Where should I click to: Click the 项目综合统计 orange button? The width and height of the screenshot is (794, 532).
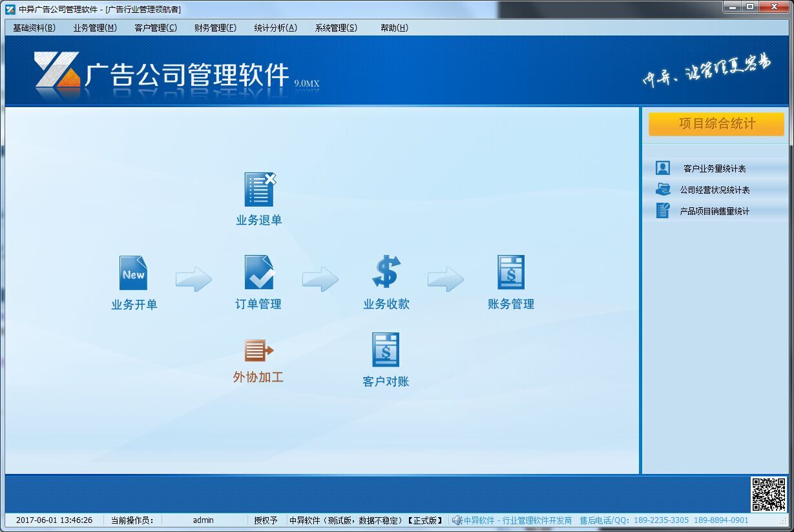tap(716, 124)
